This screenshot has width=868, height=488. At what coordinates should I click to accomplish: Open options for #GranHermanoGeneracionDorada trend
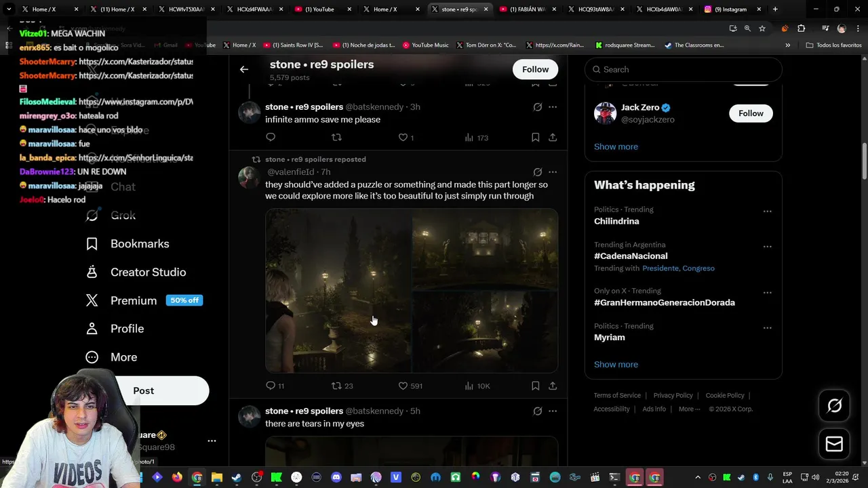pyautogui.click(x=767, y=293)
